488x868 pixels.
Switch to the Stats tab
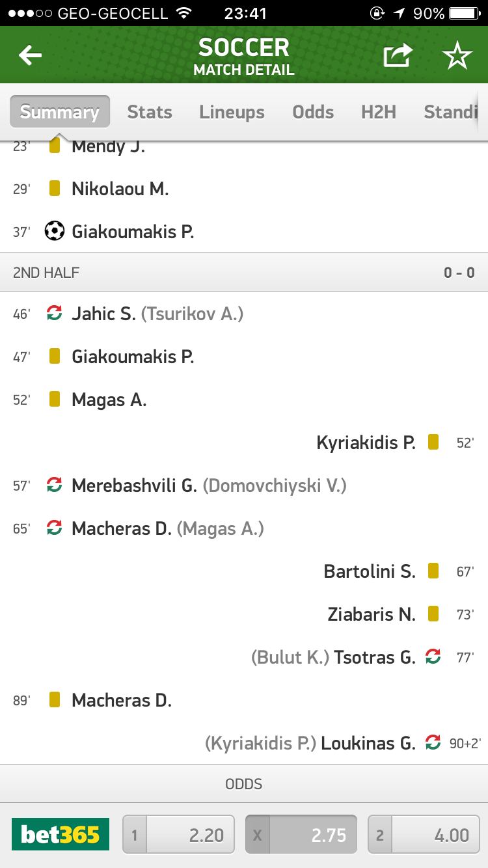pyautogui.click(x=150, y=112)
